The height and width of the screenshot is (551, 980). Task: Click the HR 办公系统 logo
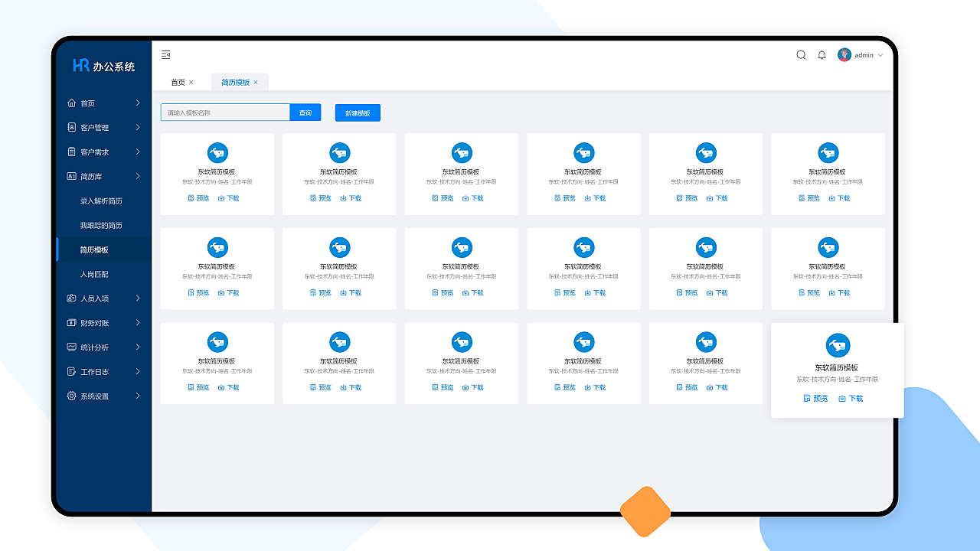click(x=103, y=66)
